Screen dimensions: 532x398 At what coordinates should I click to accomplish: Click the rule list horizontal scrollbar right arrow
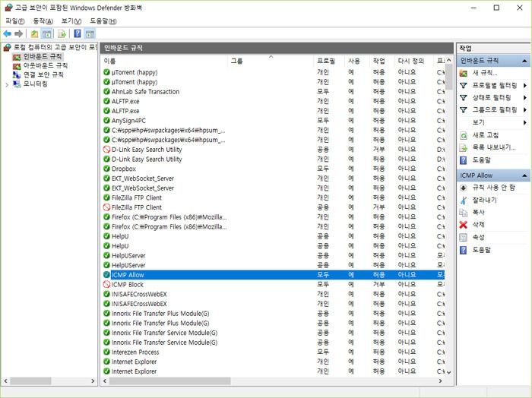pyautogui.click(x=440, y=381)
